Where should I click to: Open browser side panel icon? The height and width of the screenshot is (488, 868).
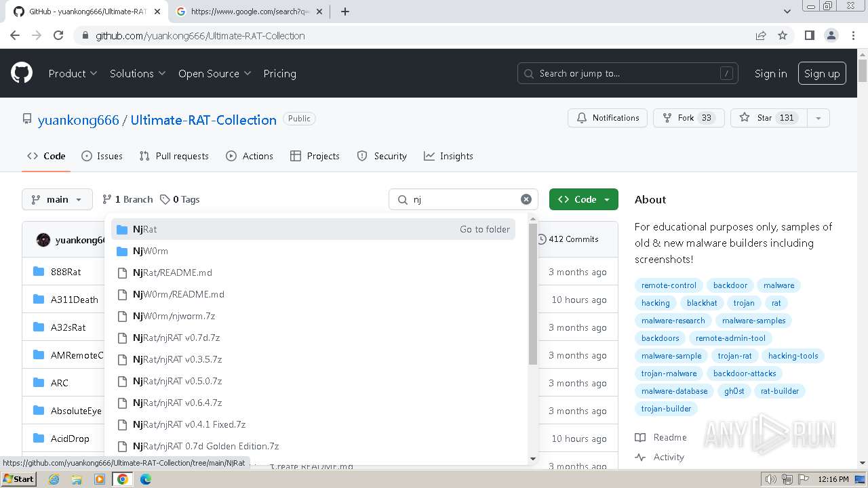(x=809, y=35)
